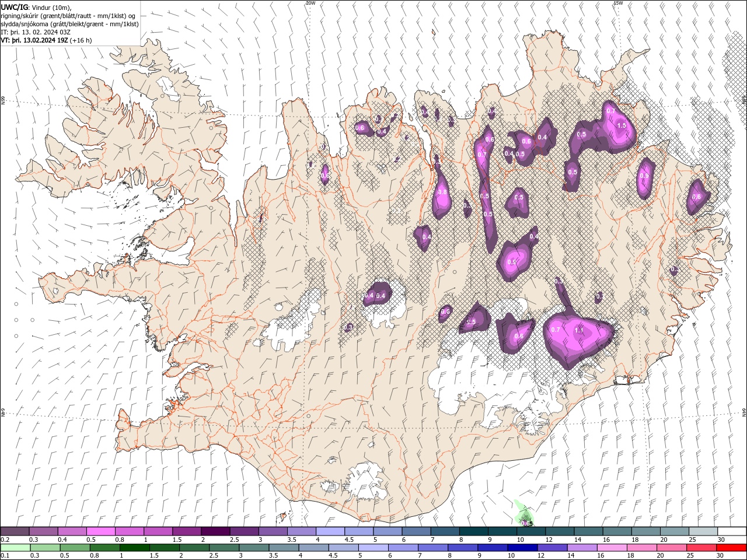747x560 pixels.
Task: Click the '15W' longitude label
Action: 617,3
